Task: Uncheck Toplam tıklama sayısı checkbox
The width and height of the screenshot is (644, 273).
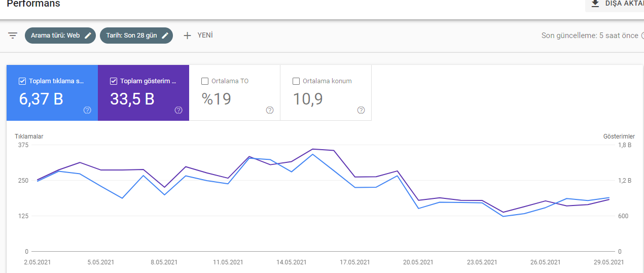Action: click(22, 81)
